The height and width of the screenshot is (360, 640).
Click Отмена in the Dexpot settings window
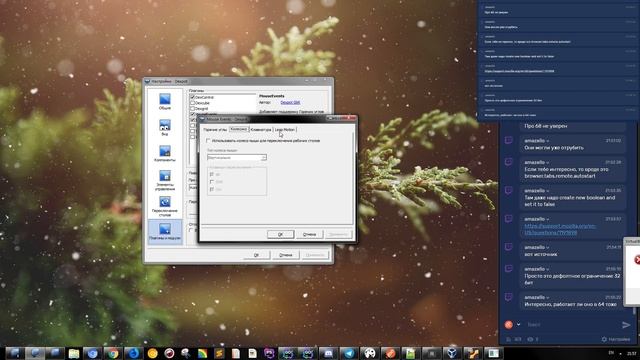coord(286,255)
